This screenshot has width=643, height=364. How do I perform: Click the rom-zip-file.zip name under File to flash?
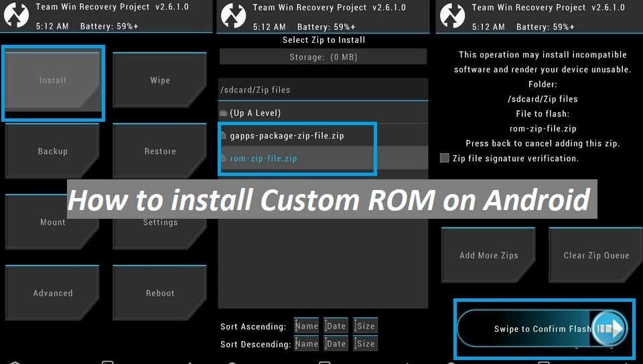pyautogui.click(x=543, y=128)
